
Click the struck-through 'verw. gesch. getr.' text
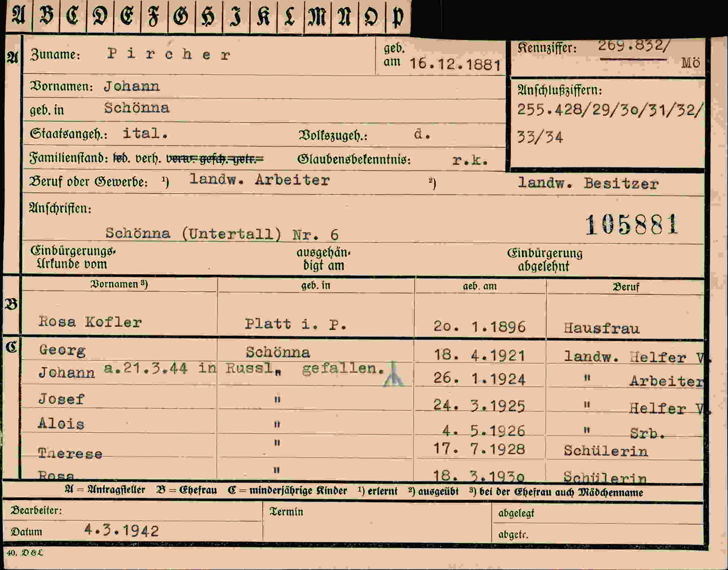215,159
